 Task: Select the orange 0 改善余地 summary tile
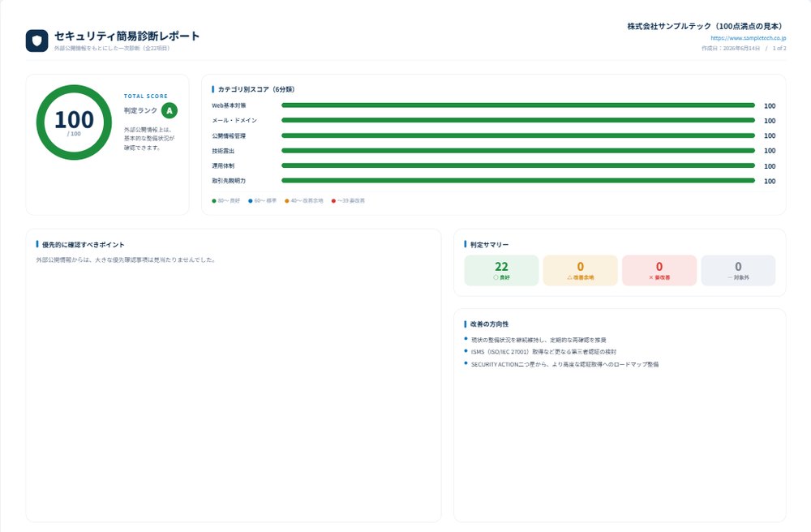[581, 270]
